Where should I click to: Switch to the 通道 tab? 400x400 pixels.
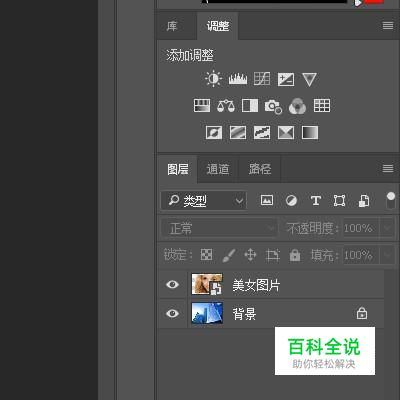click(218, 169)
